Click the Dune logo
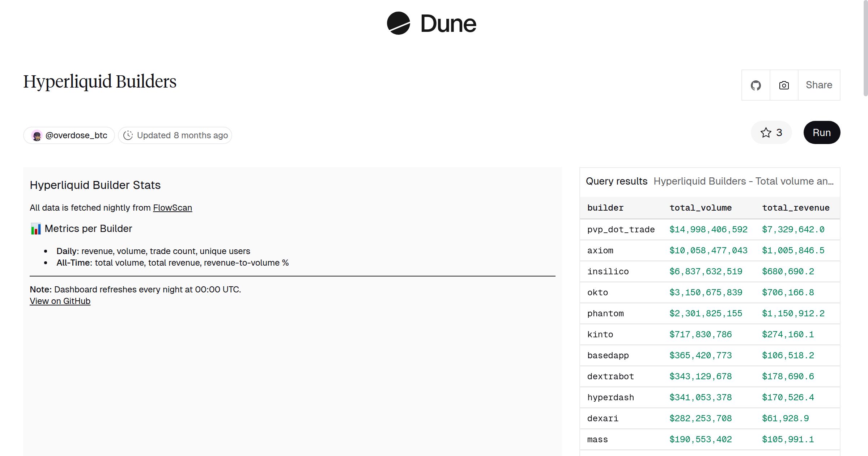 431,24
